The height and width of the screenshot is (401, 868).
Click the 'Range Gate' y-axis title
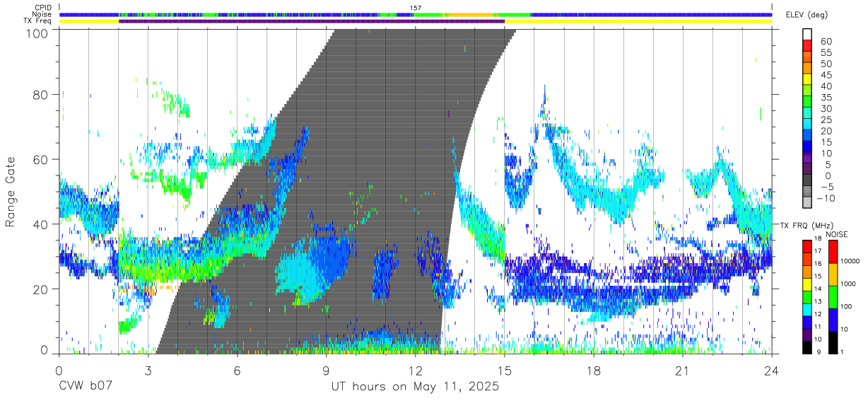[11, 192]
